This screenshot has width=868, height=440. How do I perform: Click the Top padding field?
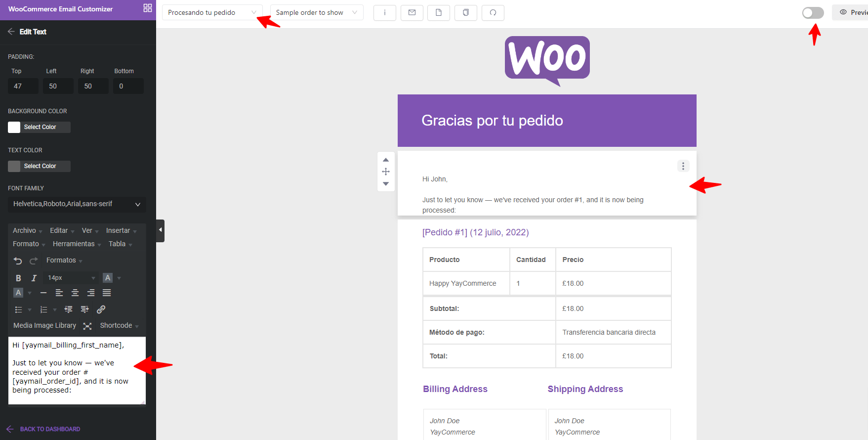[x=23, y=86]
